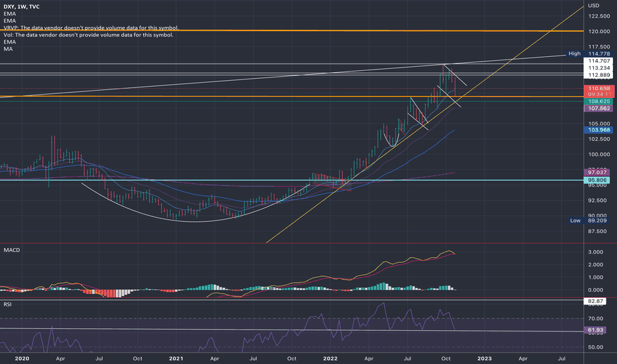Click the 61.93 RSI value tag
The image size is (617, 364).
[595, 330]
